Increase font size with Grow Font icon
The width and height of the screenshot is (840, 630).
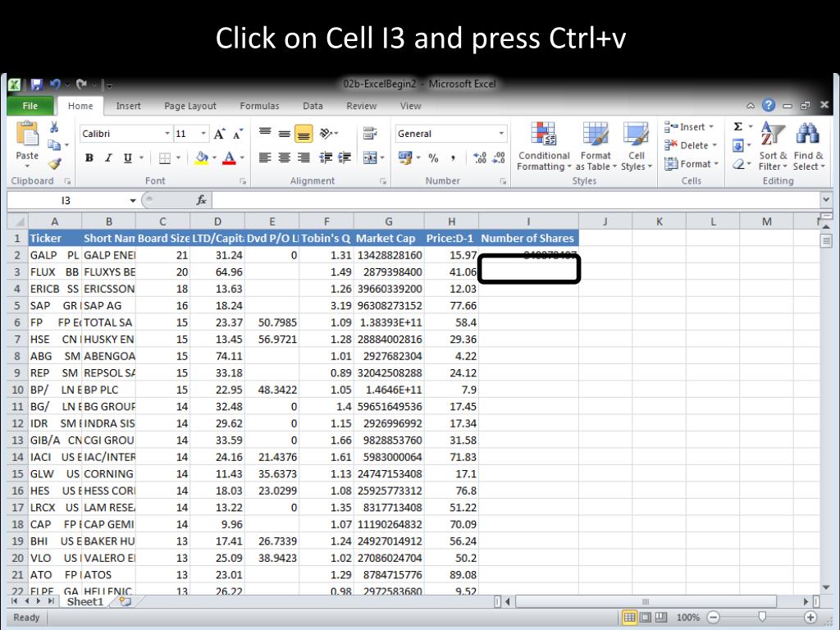[x=219, y=134]
